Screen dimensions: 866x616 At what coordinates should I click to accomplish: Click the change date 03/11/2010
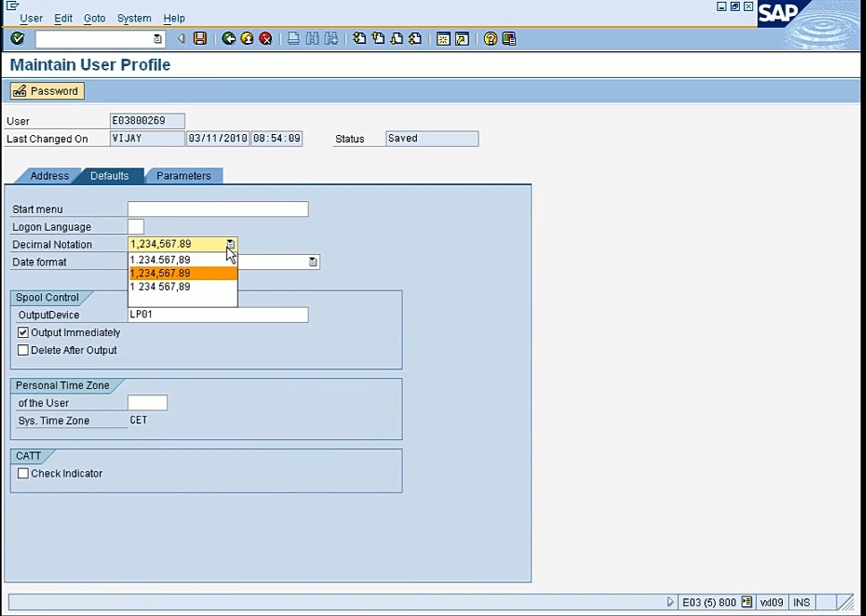point(218,139)
